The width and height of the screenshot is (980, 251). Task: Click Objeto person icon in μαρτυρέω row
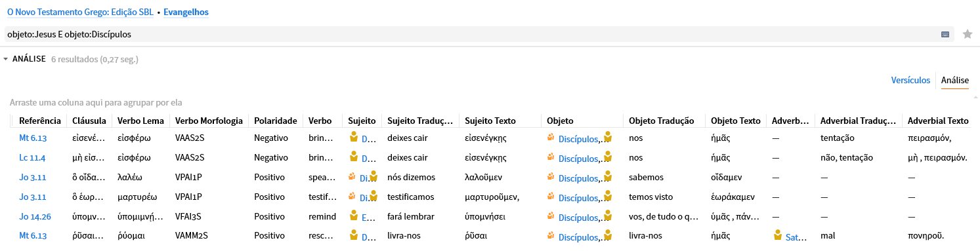point(608,196)
